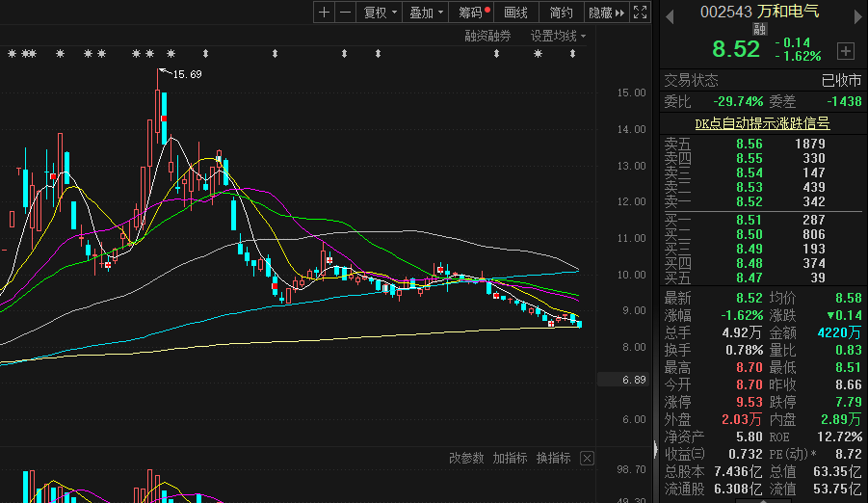This screenshot has height=503, width=868.
Task: Hide the side panel with 隐藏 button
Action: click(x=606, y=13)
